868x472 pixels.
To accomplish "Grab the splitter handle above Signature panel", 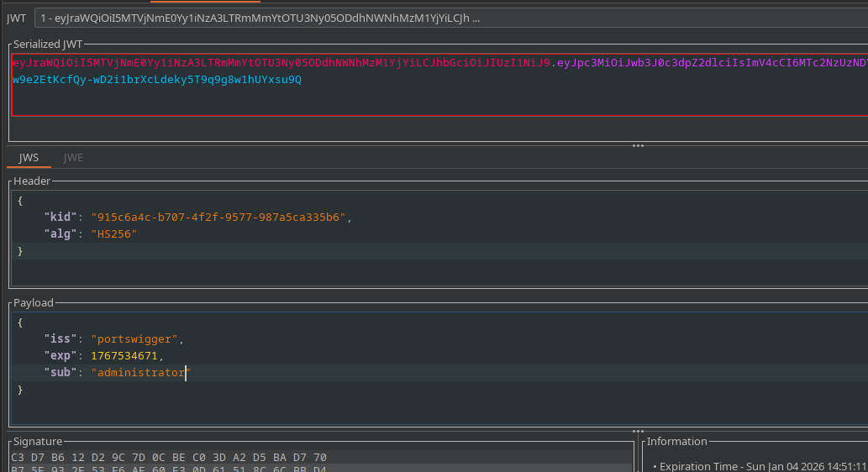I will [638, 432].
